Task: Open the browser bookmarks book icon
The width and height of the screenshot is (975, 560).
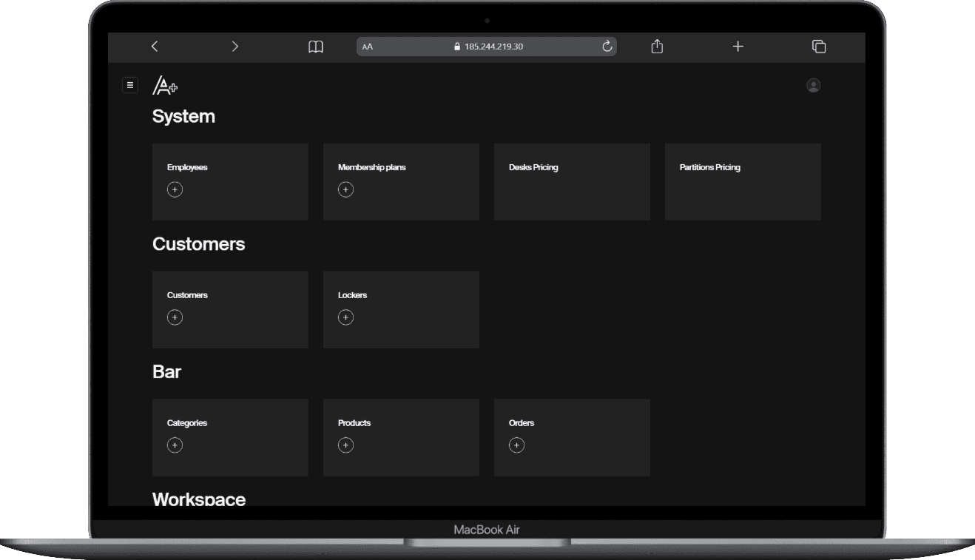Action: 316,47
